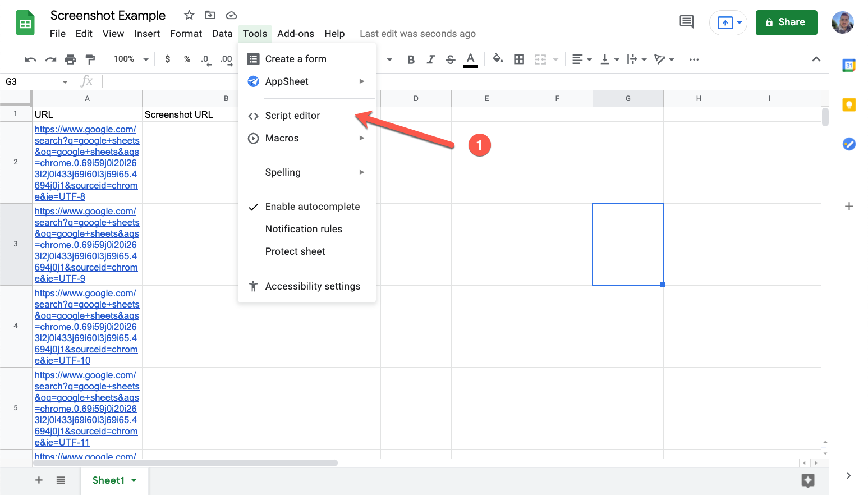Click the Explore button at bottom
This screenshot has width=868, height=495.
click(x=808, y=480)
